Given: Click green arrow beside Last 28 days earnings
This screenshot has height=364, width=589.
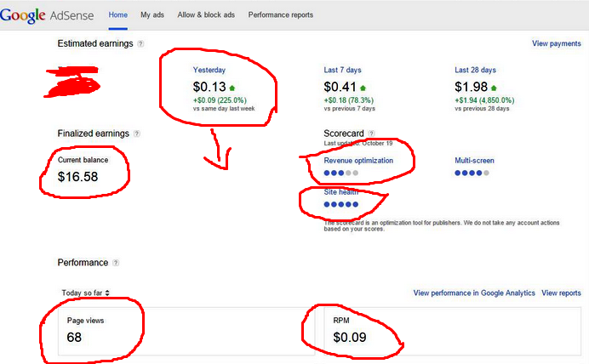Looking at the screenshot, I should tap(494, 88).
